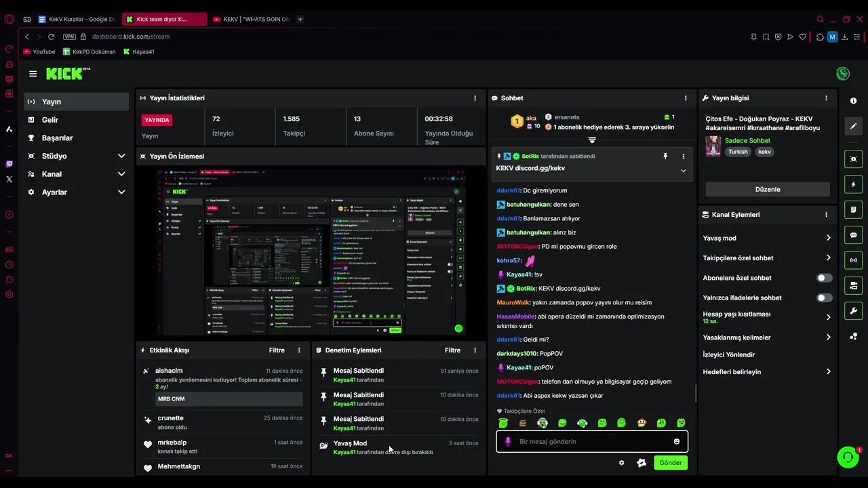868x488 pixels.
Task: Select Yayın in the sidebar menu
Action: click(x=76, y=102)
